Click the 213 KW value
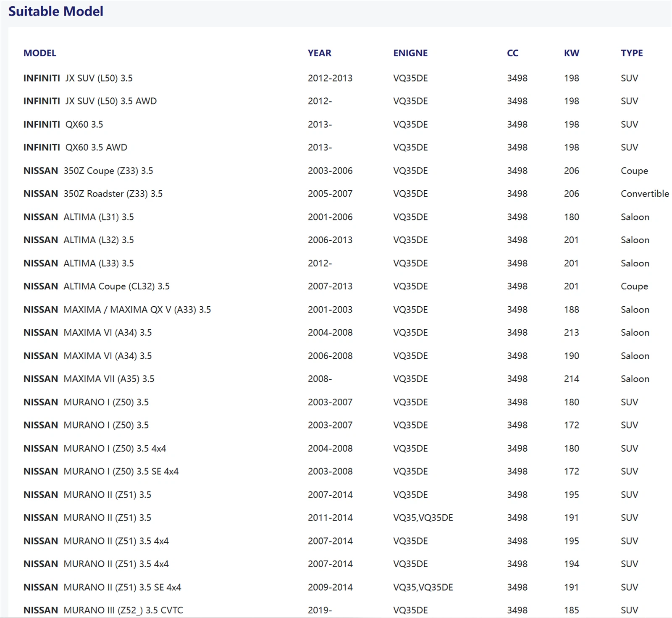The width and height of the screenshot is (672, 618). 572,333
